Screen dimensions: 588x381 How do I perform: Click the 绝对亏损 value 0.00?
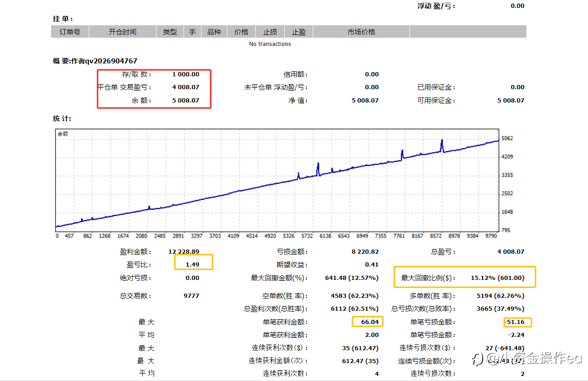[x=192, y=278]
